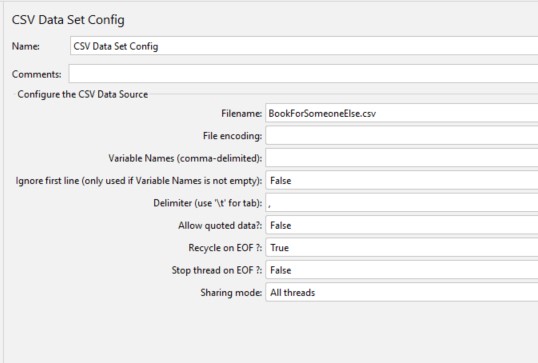Open the Allow quoted data dropdown
The width and height of the screenshot is (538, 363).
(402, 225)
